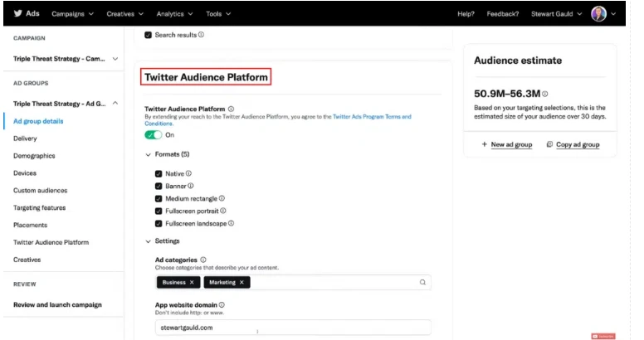Go to Delivery section in sidebar

(25, 138)
